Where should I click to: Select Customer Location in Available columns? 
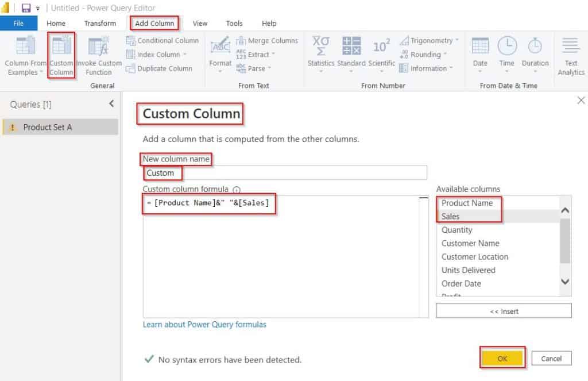pos(498,257)
